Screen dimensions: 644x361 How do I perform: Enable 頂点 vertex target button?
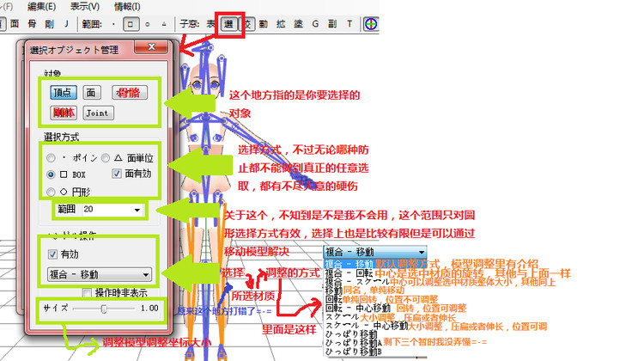pyautogui.click(x=64, y=93)
